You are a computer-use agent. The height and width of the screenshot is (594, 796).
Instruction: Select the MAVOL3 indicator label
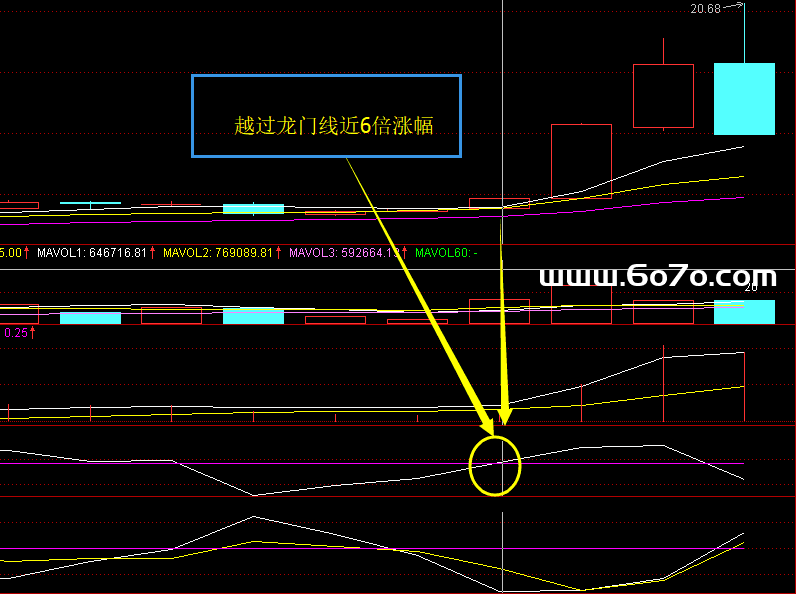point(313,253)
